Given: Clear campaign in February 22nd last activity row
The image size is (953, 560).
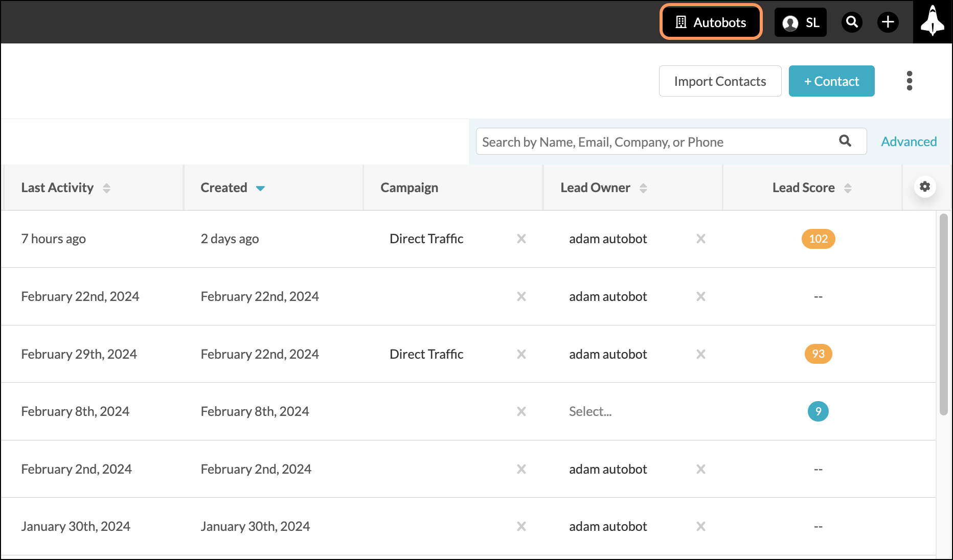Looking at the screenshot, I should tap(521, 296).
